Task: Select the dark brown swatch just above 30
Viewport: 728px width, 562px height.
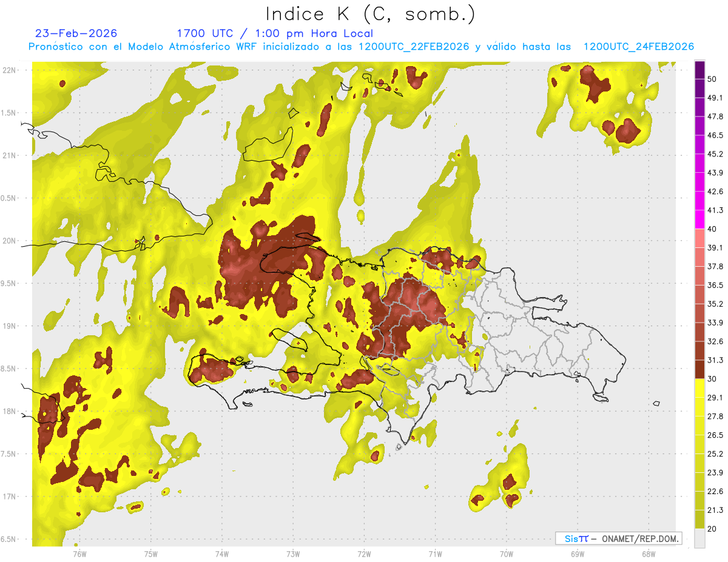Action: tap(699, 369)
